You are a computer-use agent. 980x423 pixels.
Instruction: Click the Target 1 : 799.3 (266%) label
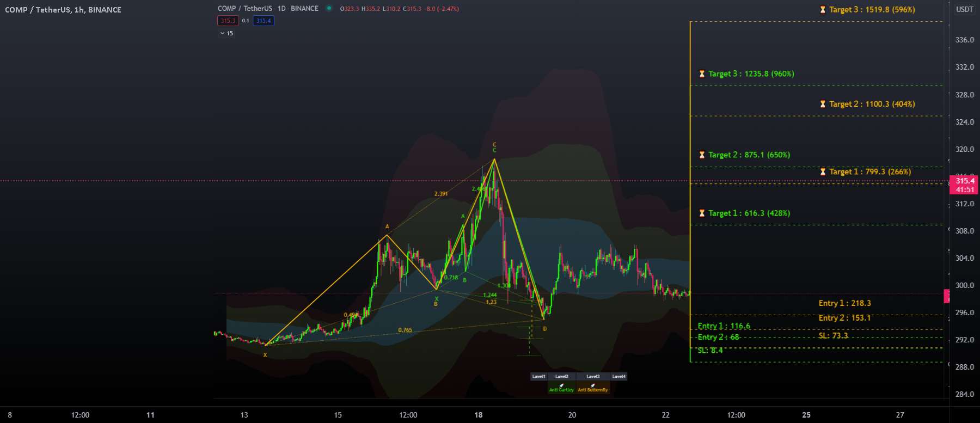[x=870, y=172]
